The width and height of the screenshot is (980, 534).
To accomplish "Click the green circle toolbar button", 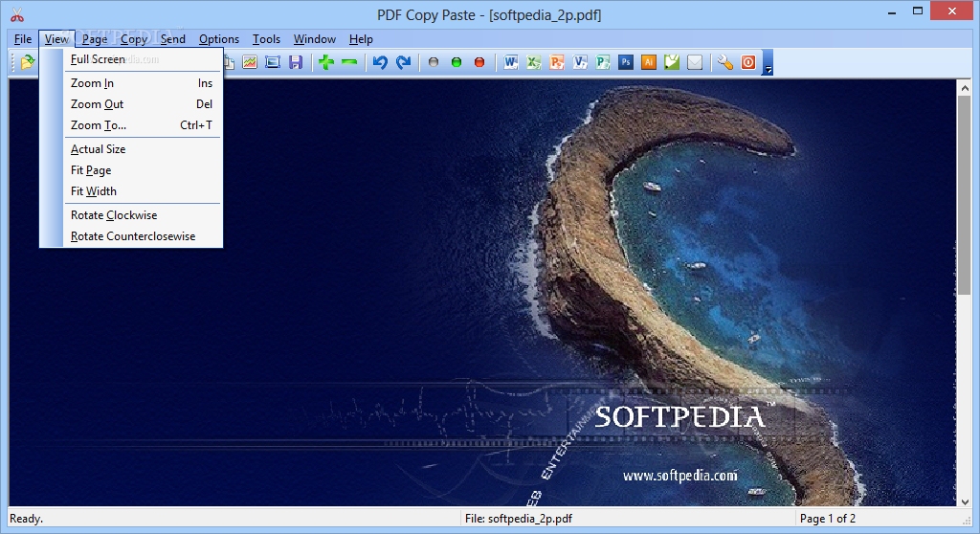I will [x=457, y=62].
